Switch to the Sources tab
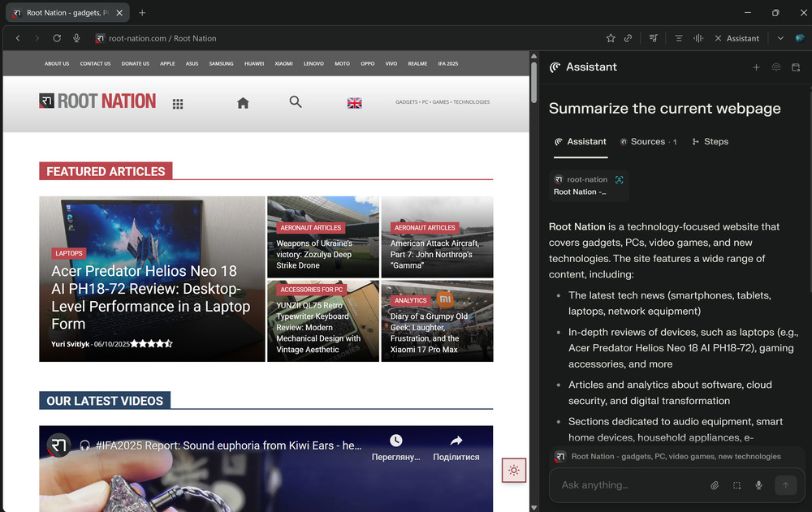 (x=648, y=142)
